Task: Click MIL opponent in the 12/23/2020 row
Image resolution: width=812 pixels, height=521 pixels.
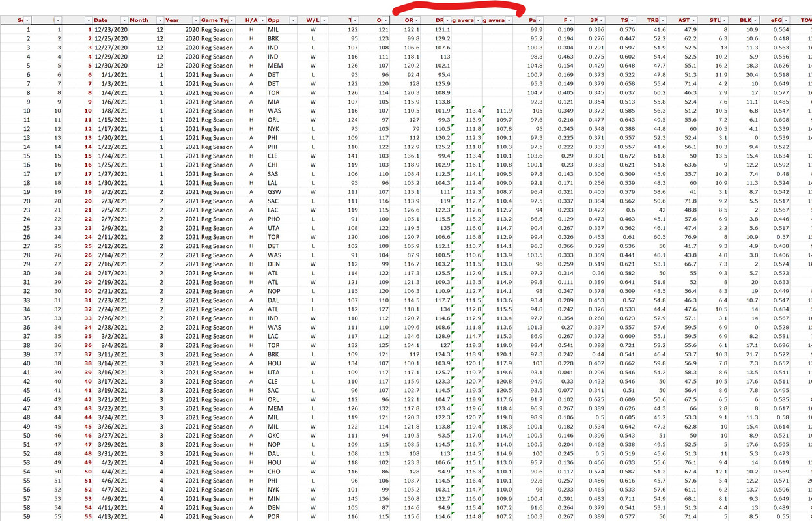Action: pyautogui.click(x=282, y=30)
